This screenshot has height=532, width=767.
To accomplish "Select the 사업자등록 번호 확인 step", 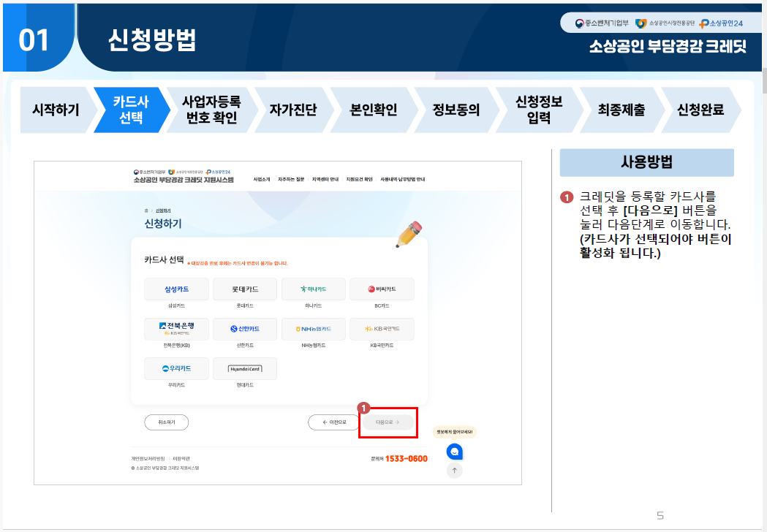I will click(211, 110).
